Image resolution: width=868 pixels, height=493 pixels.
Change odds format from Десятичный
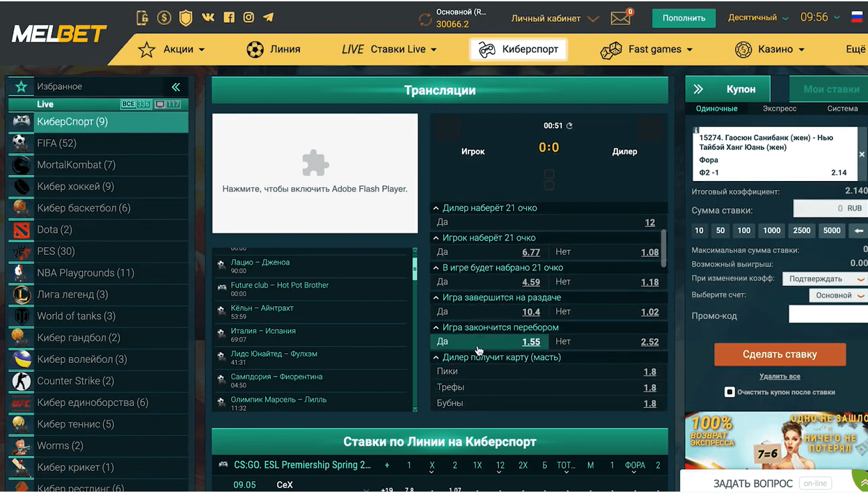pos(758,18)
